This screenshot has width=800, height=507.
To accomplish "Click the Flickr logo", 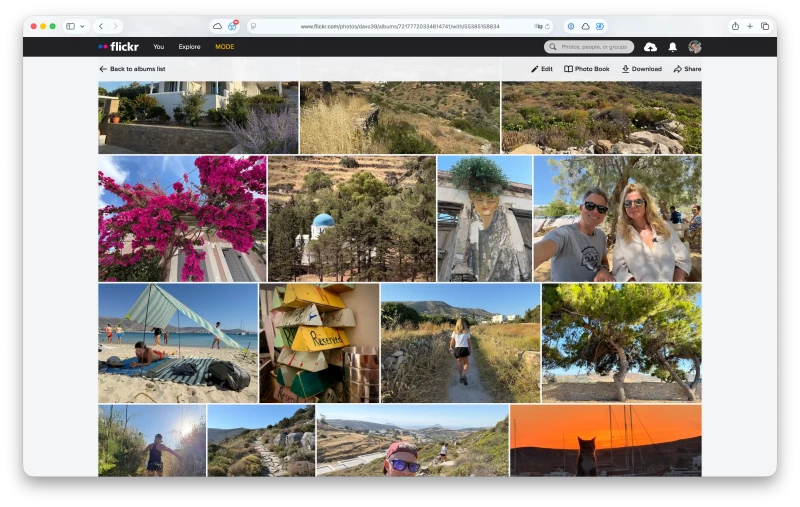I will click(118, 46).
